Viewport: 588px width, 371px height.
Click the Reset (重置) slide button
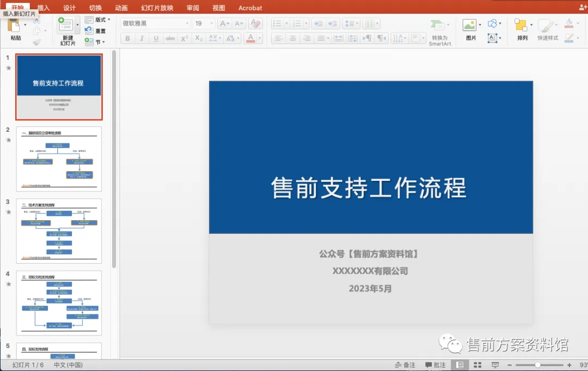95,31
